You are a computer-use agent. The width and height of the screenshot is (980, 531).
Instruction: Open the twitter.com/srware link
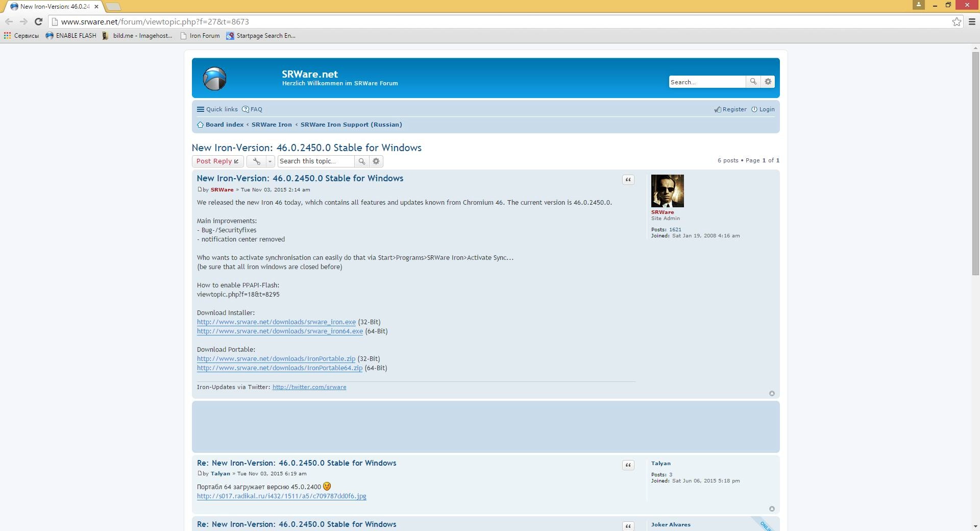coord(309,387)
